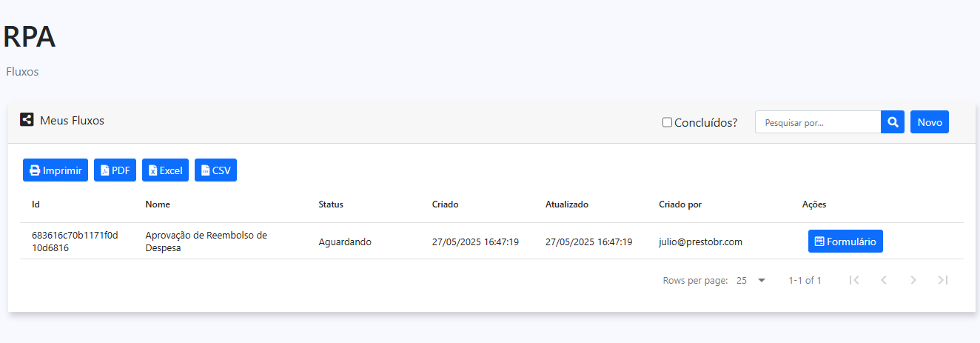Sort by the Atualizado column header

[567, 204]
